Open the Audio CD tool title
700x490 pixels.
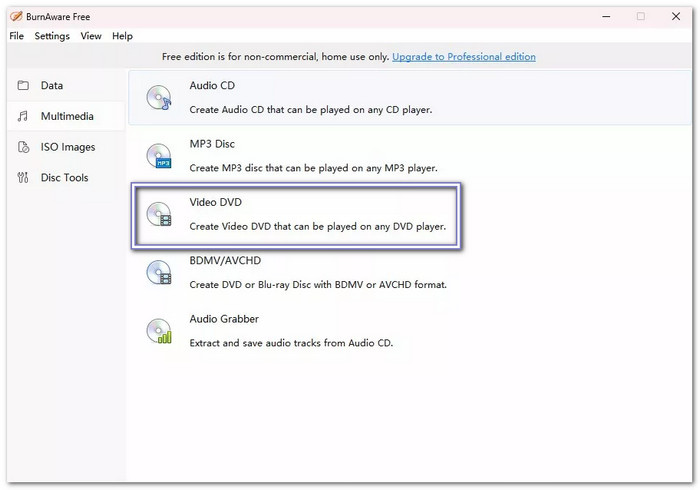(212, 85)
